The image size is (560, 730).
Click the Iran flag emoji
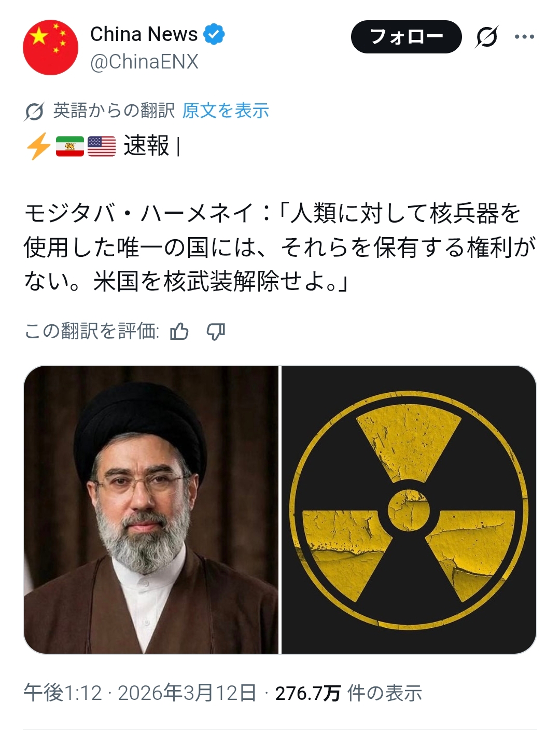pos(69,146)
